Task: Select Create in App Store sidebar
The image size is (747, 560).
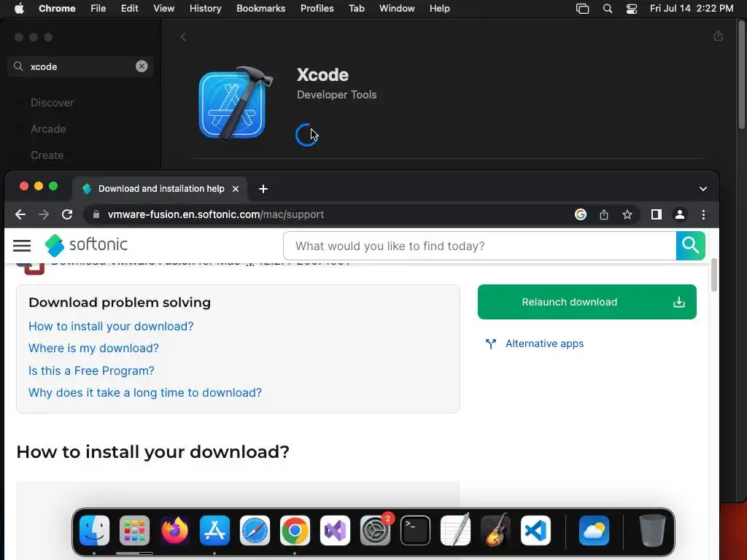Action: (x=47, y=155)
